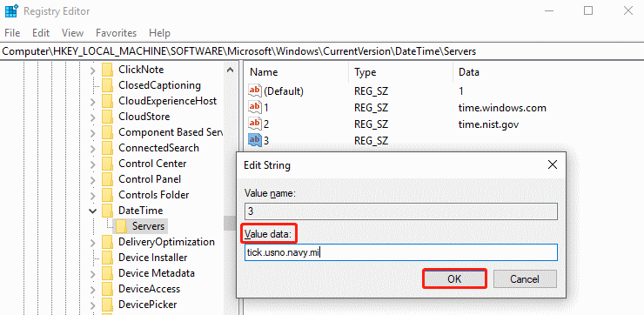Confirm the edit with OK button
644x315 pixels.
(454, 278)
